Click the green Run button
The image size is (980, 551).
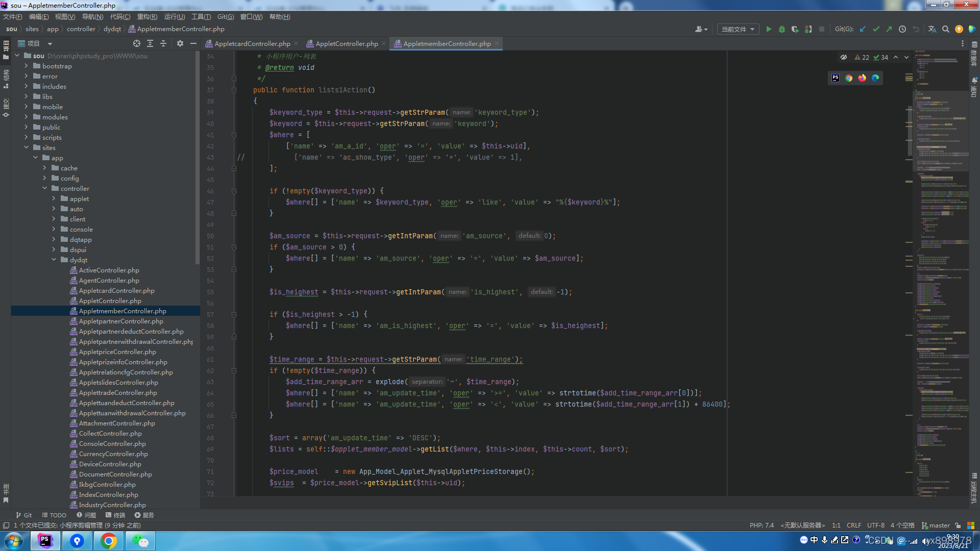769,29
